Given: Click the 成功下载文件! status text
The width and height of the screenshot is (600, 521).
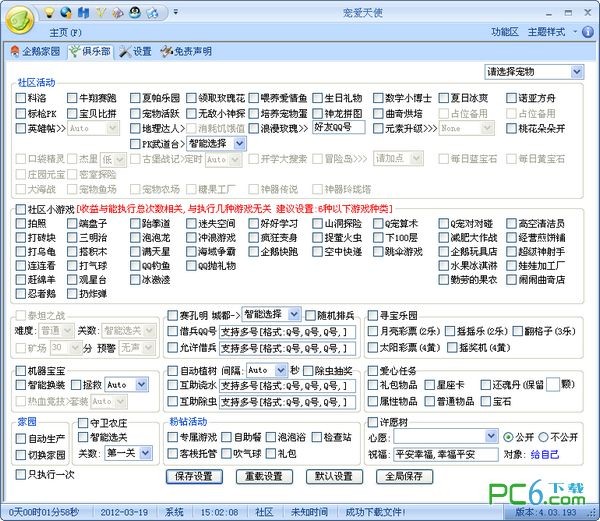Looking at the screenshot, I should click(375, 512).
